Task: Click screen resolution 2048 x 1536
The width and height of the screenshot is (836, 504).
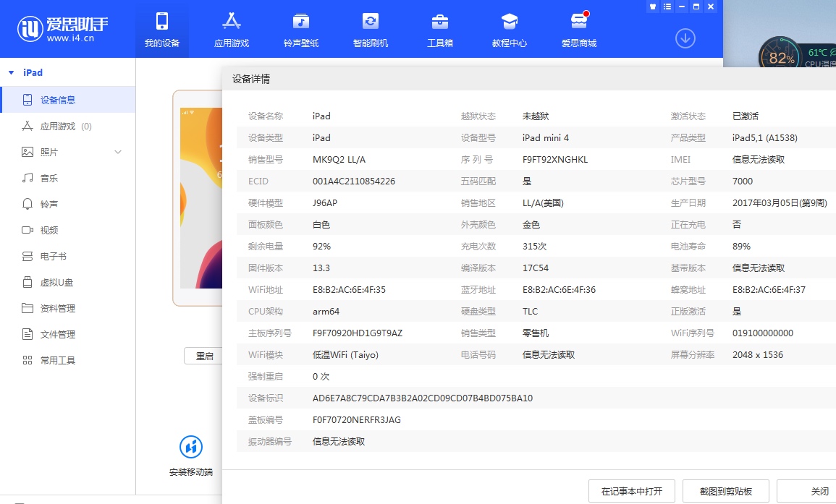Action: click(x=758, y=355)
